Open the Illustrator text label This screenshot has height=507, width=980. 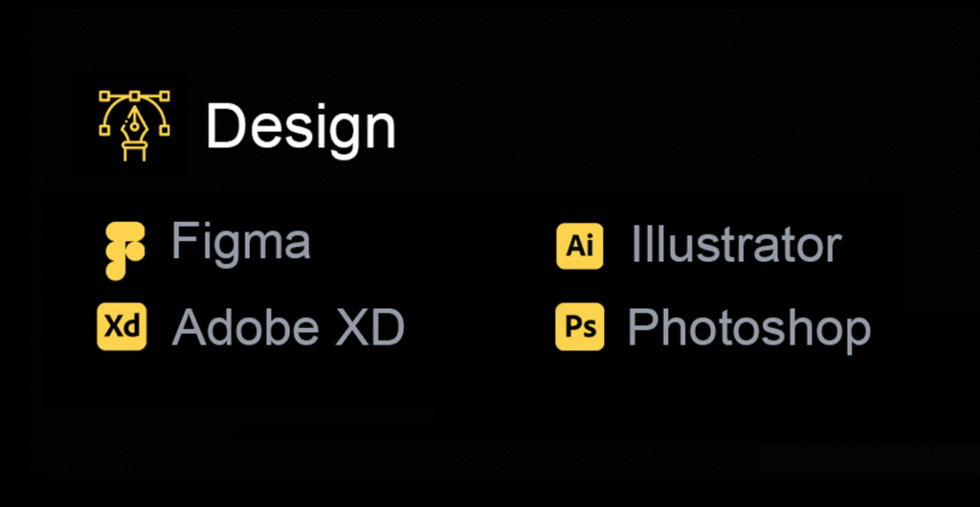point(736,245)
